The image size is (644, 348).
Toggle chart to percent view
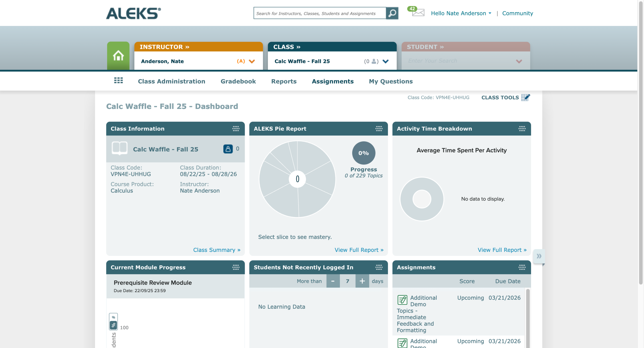point(113,325)
